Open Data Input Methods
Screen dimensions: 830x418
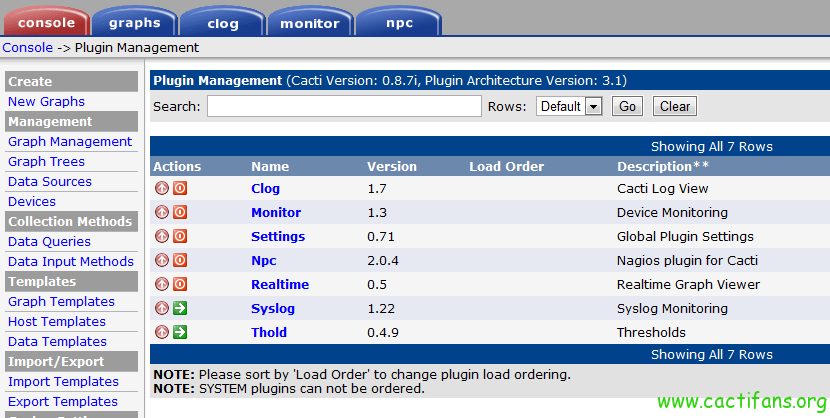click(71, 261)
